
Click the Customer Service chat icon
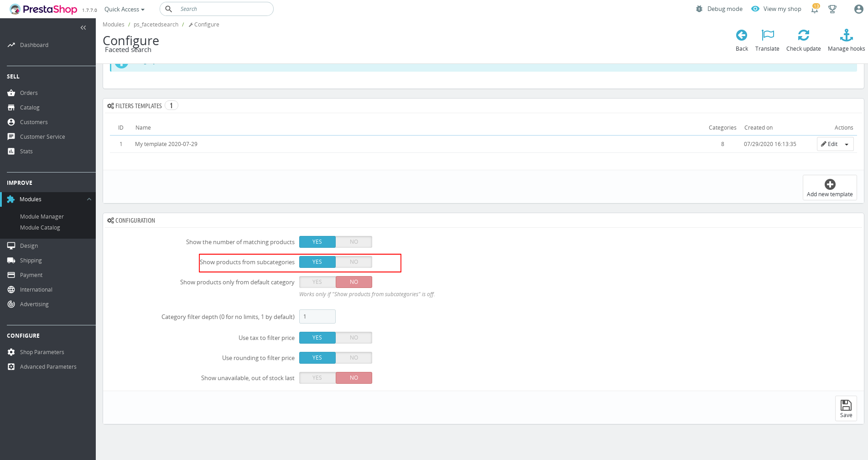coord(11,137)
